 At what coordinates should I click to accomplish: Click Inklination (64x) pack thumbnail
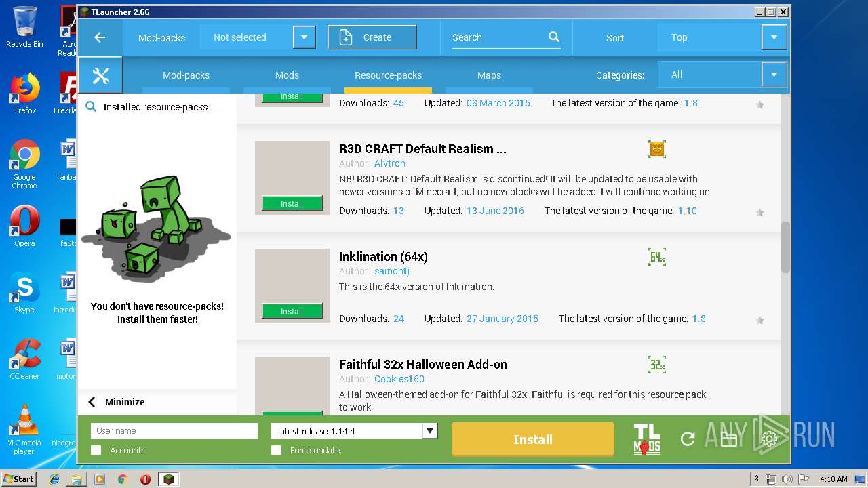[292, 285]
